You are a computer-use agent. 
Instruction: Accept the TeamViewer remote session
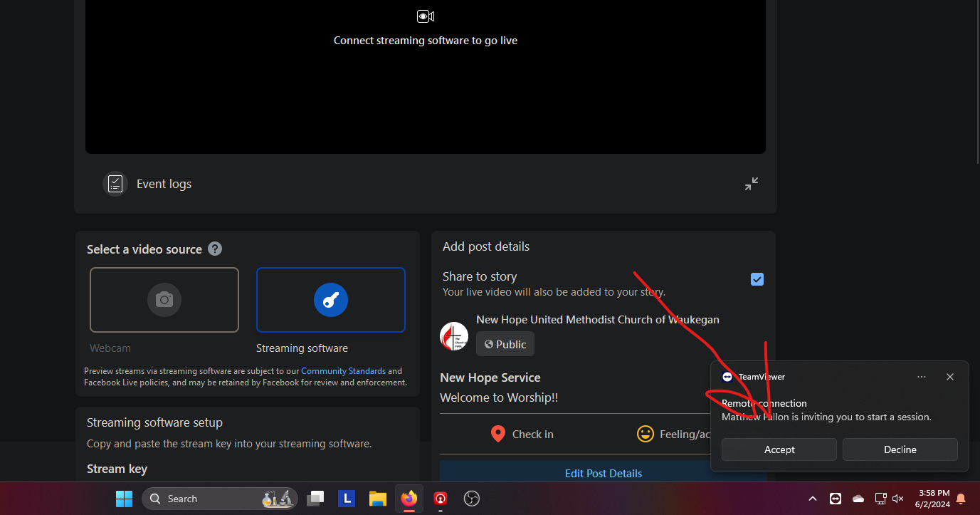click(779, 449)
